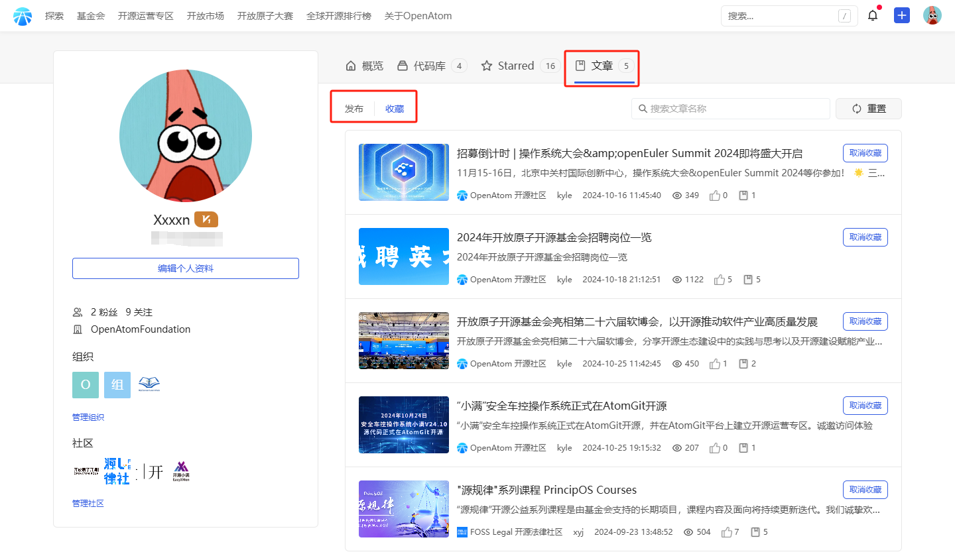
Task: Click the bookmark icon on the 软博会 article
Action: (743, 364)
